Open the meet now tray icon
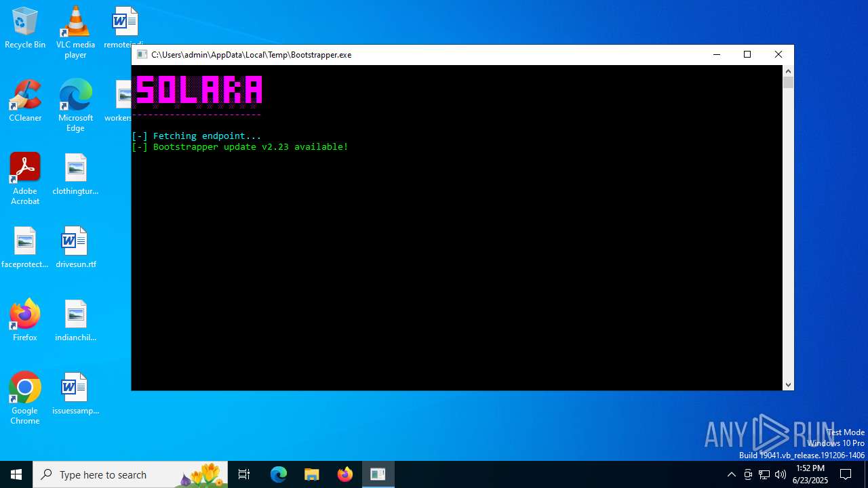This screenshot has height=488, width=868. pos(748,474)
